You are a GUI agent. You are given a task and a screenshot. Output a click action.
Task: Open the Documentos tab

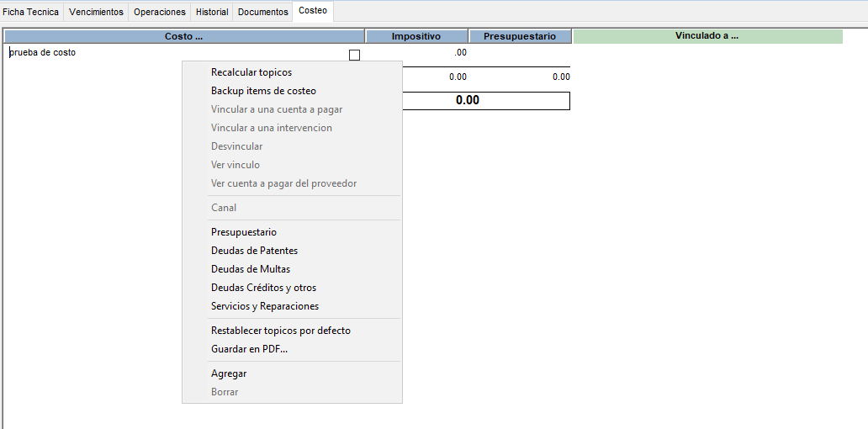tap(262, 12)
